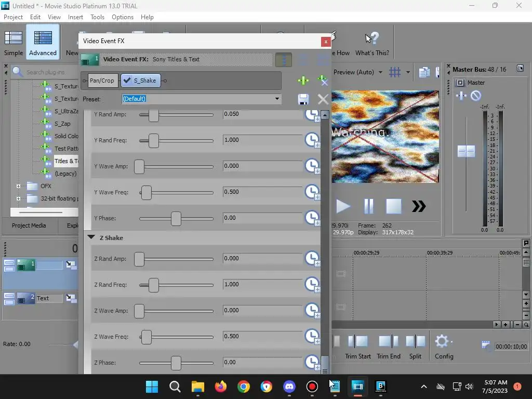Open the Preset (Default) dropdown
The height and width of the screenshot is (399, 532).
pos(277,99)
